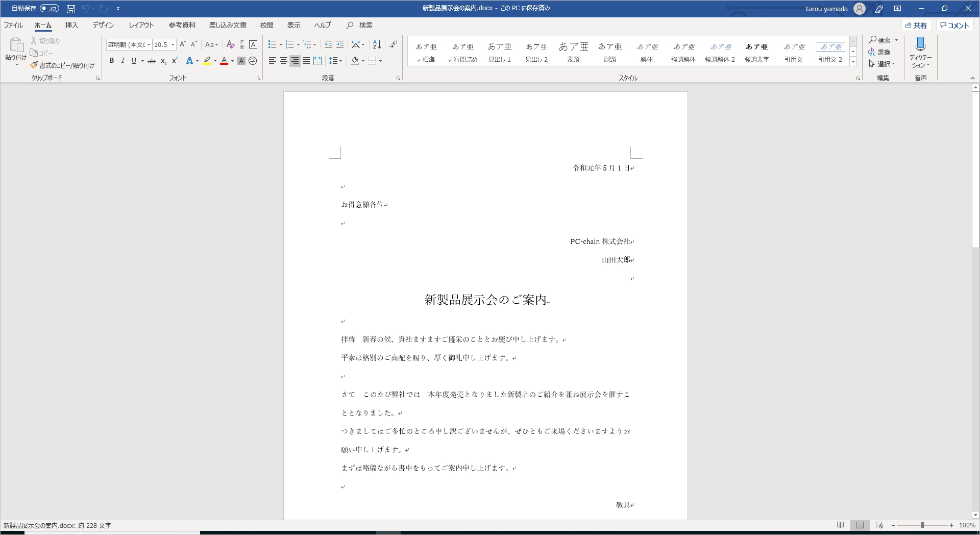Toggle Strikethrough formatting
980x535 pixels.
(x=152, y=61)
